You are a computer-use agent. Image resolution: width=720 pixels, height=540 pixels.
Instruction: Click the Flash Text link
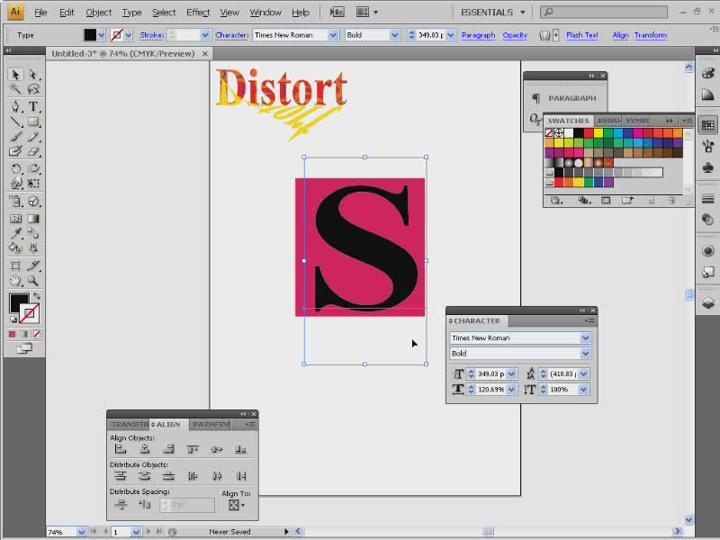[x=582, y=35]
